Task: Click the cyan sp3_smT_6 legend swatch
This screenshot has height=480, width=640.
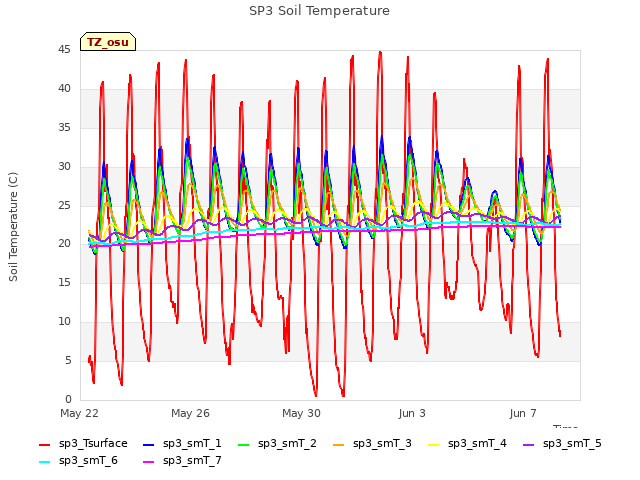Action: pos(44,462)
